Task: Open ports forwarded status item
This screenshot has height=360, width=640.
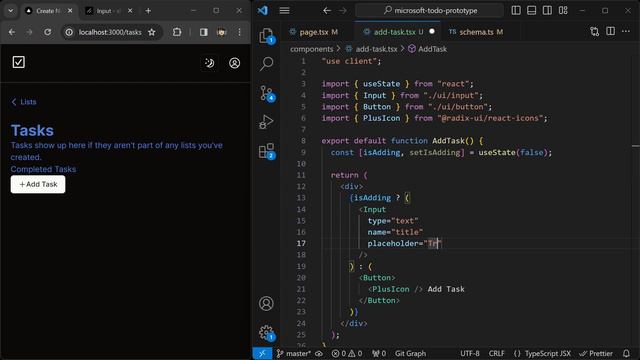Action: 379,353
